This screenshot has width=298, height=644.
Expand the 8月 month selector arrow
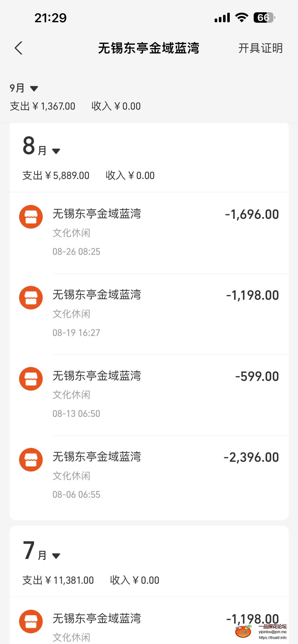[x=56, y=151]
